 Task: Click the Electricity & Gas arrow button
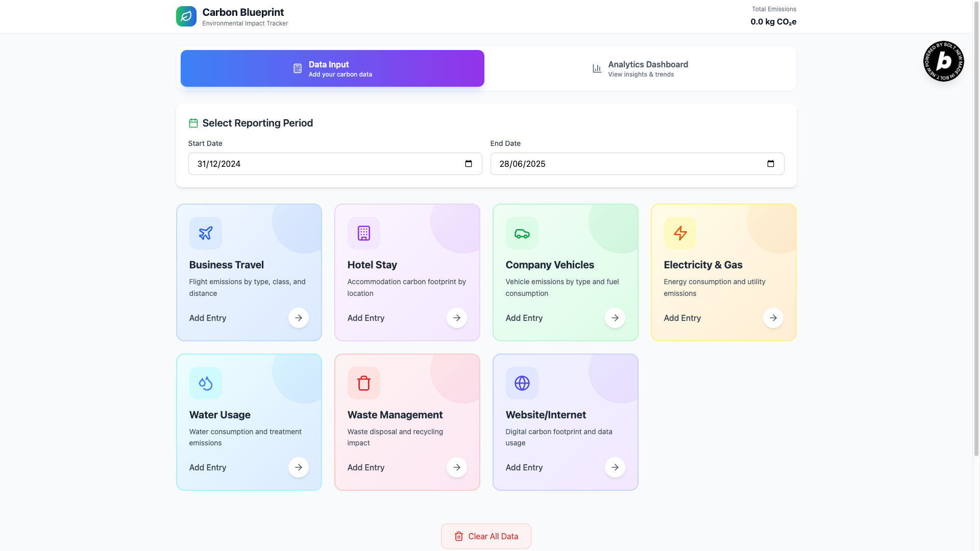[x=773, y=318]
